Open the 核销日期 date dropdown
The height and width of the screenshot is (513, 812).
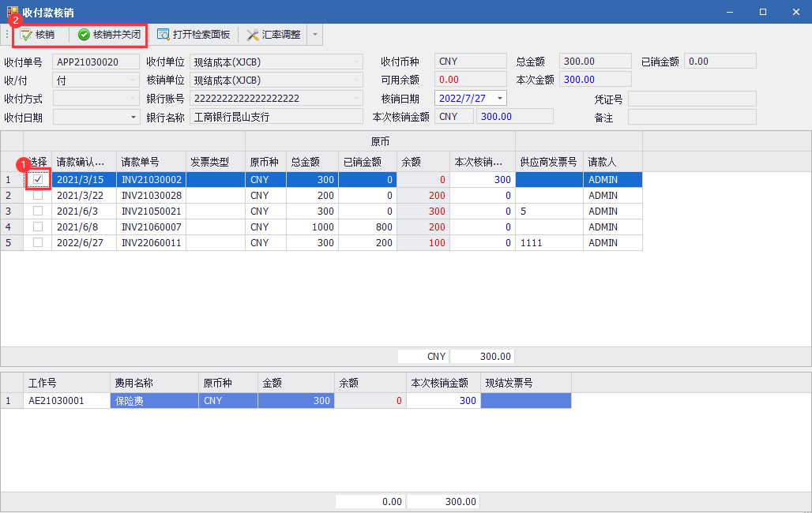pyautogui.click(x=499, y=99)
